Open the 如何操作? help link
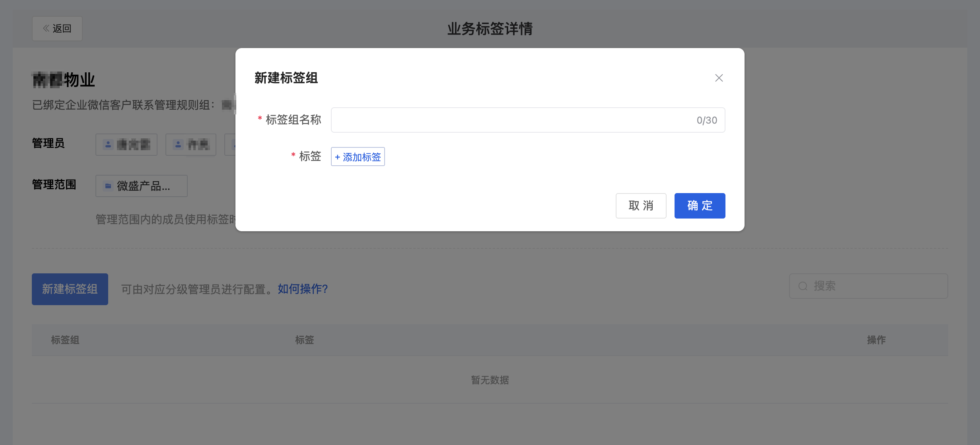Viewport: 980px width, 445px height. coord(303,289)
